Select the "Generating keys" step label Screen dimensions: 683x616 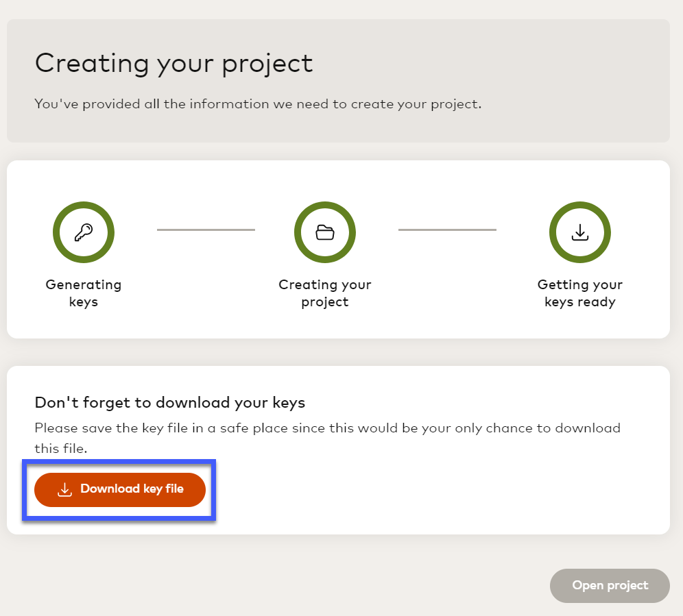point(84,293)
